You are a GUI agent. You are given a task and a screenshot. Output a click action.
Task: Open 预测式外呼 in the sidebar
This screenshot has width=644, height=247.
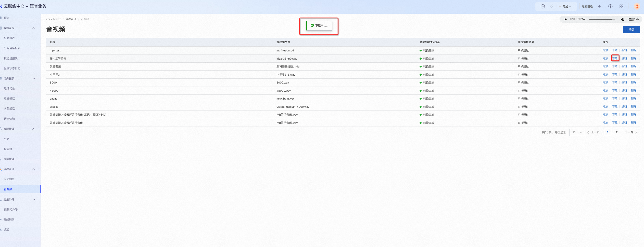(x=11, y=209)
